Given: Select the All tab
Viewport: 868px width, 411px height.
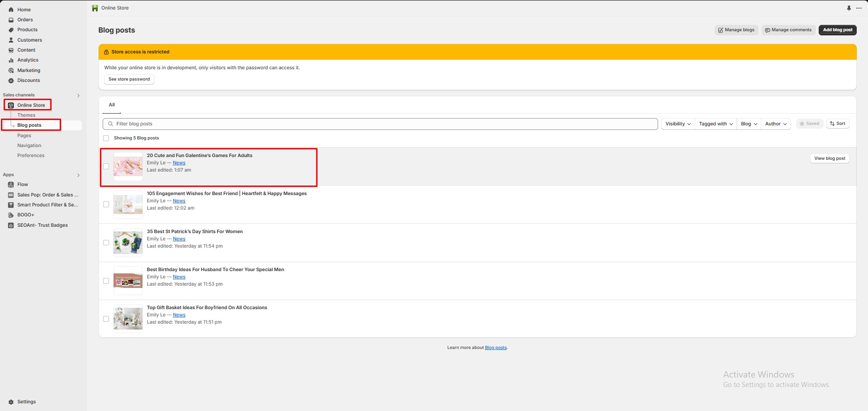Looking at the screenshot, I should pyautogui.click(x=112, y=105).
